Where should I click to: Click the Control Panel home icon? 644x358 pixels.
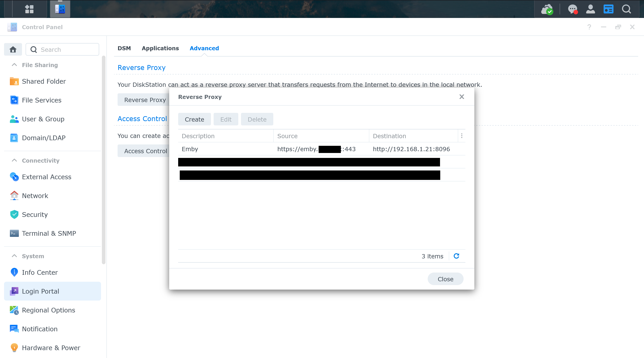point(13,50)
